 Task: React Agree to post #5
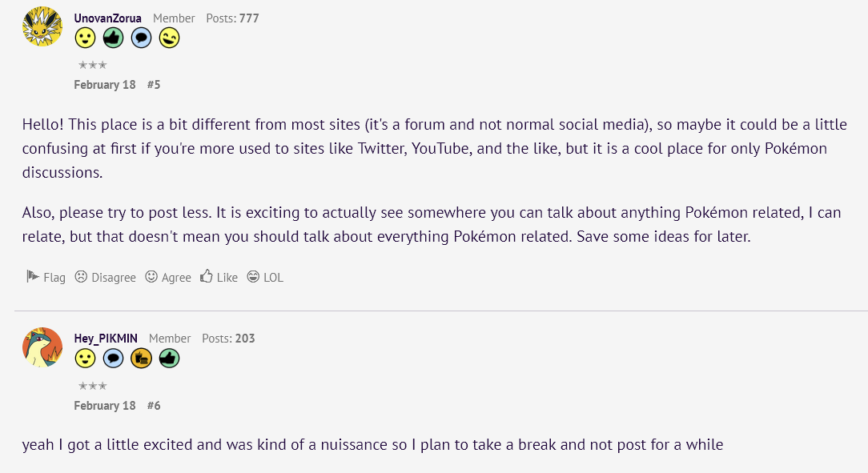click(x=168, y=277)
